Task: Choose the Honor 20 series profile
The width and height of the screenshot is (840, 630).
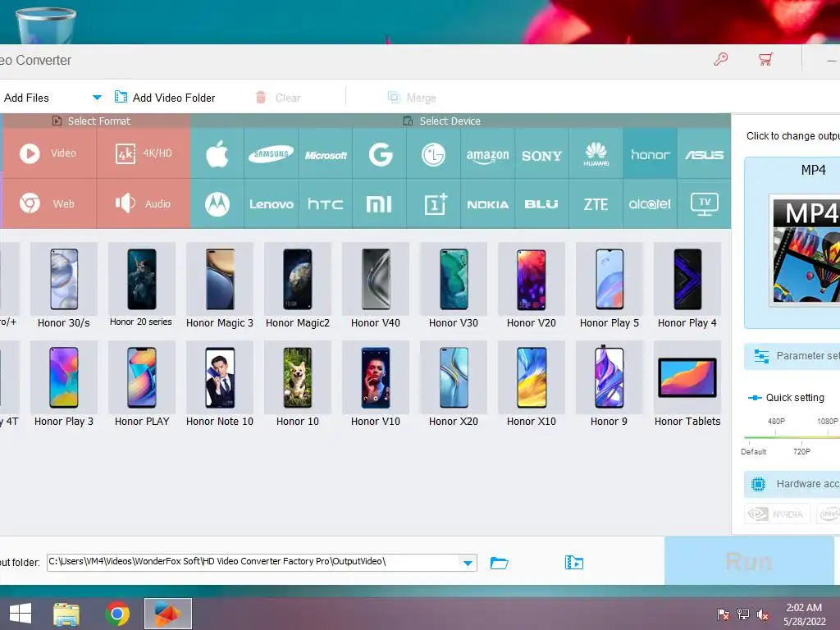Action: (141, 285)
